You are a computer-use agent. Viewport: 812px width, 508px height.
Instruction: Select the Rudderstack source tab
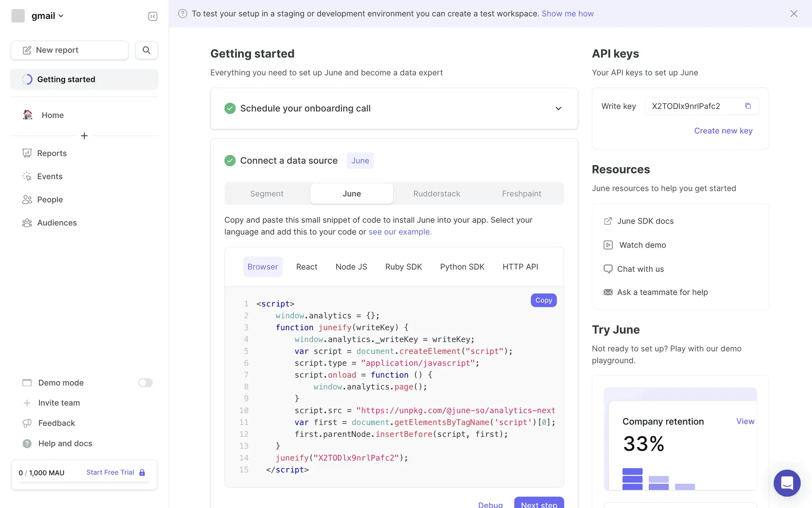pyautogui.click(x=436, y=193)
